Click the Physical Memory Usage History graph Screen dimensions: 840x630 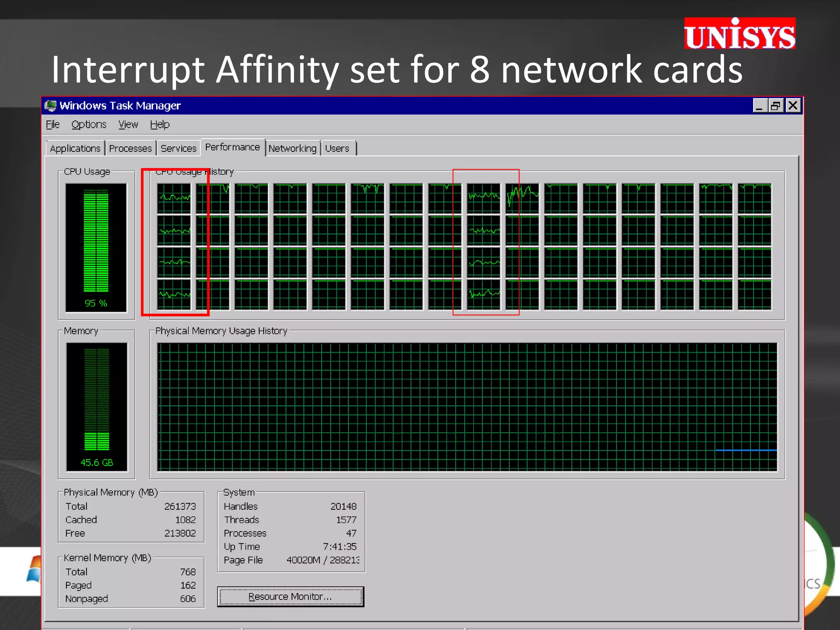point(467,407)
